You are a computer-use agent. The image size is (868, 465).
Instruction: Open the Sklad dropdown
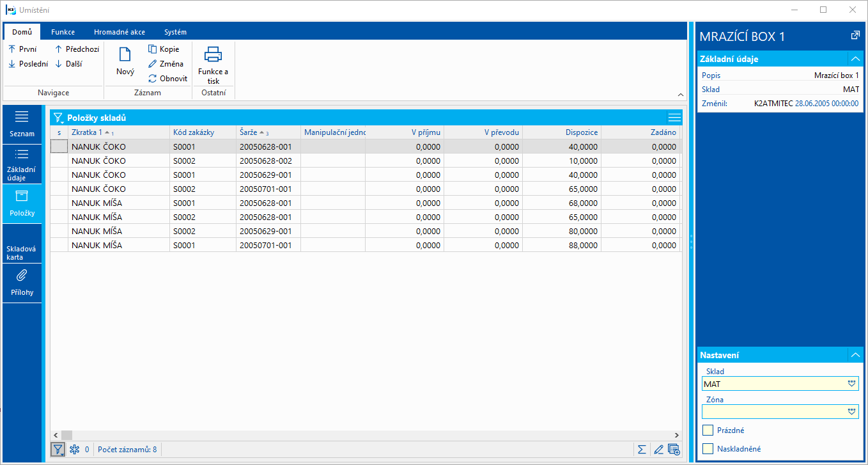point(851,384)
